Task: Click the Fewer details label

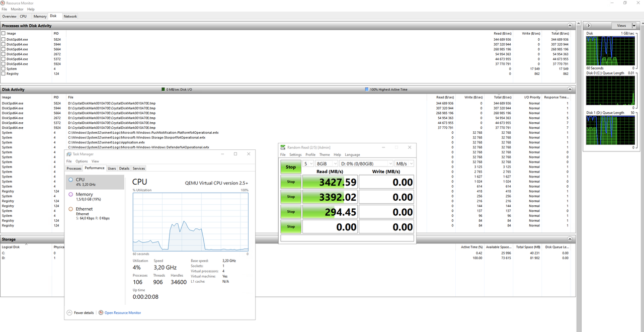Action: pyautogui.click(x=84, y=313)
